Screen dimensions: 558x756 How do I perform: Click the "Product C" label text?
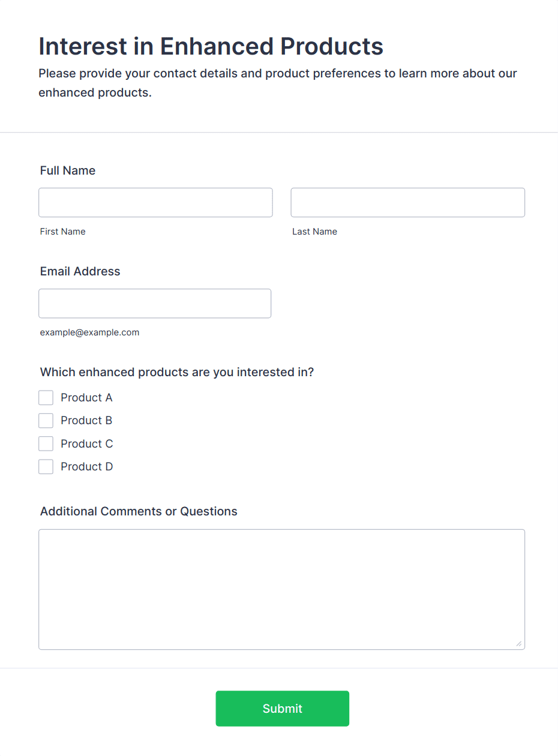click(87, 444)
